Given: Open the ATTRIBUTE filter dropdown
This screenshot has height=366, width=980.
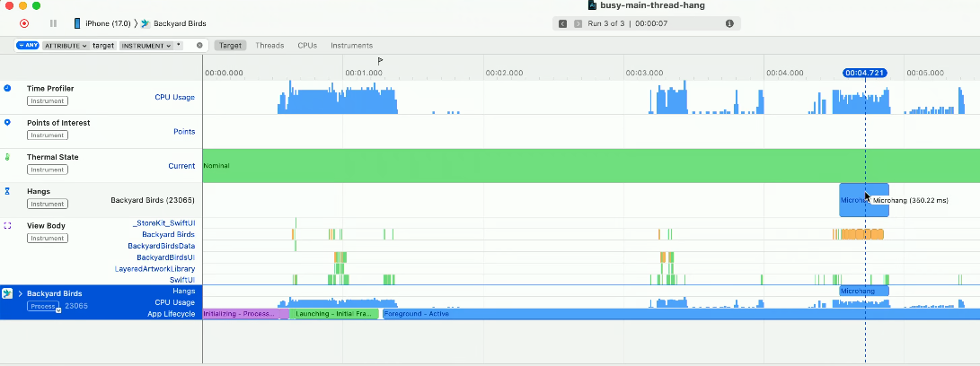Looking at the screenshot, I should [x=66, y=46].
